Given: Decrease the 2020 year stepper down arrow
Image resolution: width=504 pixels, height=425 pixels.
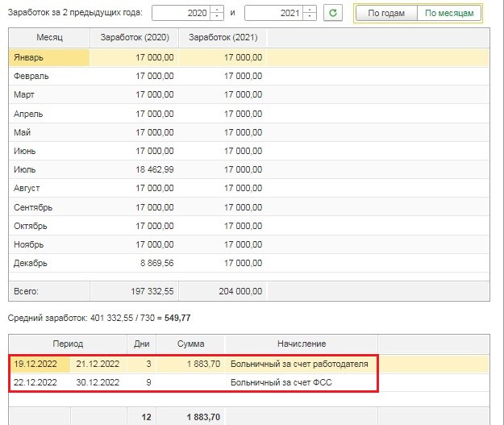Looking at the screenshot, I should click(x=217, y=17).
